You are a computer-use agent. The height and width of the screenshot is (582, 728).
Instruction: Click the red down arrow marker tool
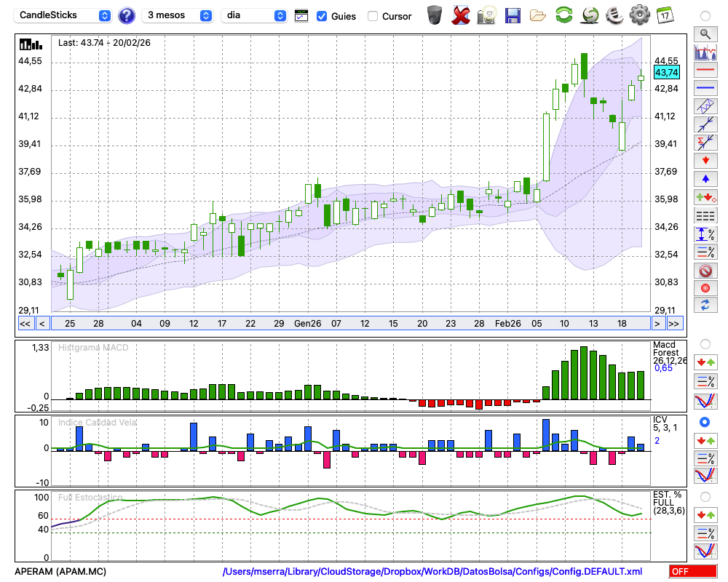(x=705, y=160)
